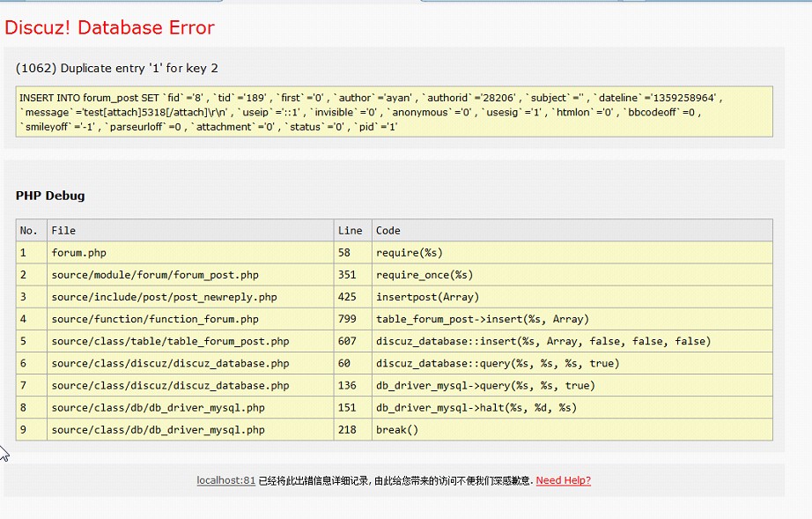Viewport: 812px width, 519px height.
Task: Select the table_forum_post->insert code cell
Action: (x=572, y=319)
